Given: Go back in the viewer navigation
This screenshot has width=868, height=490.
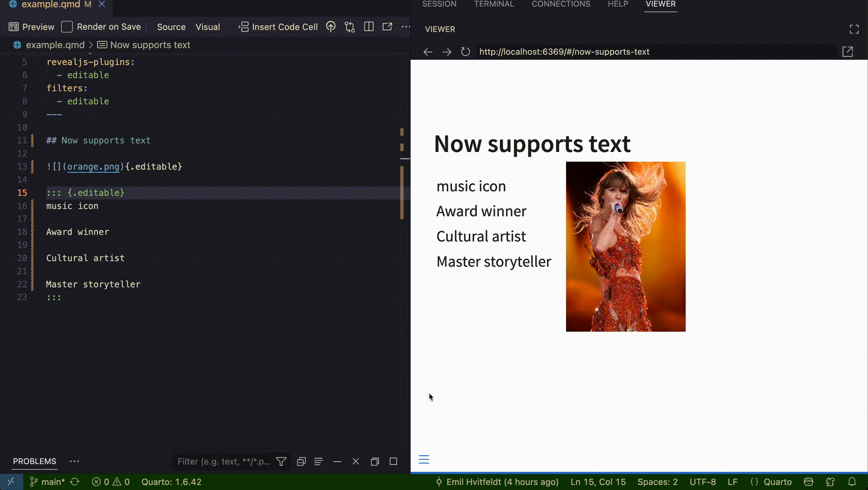Looking at the screenshot, I should [x=428, y=52].
